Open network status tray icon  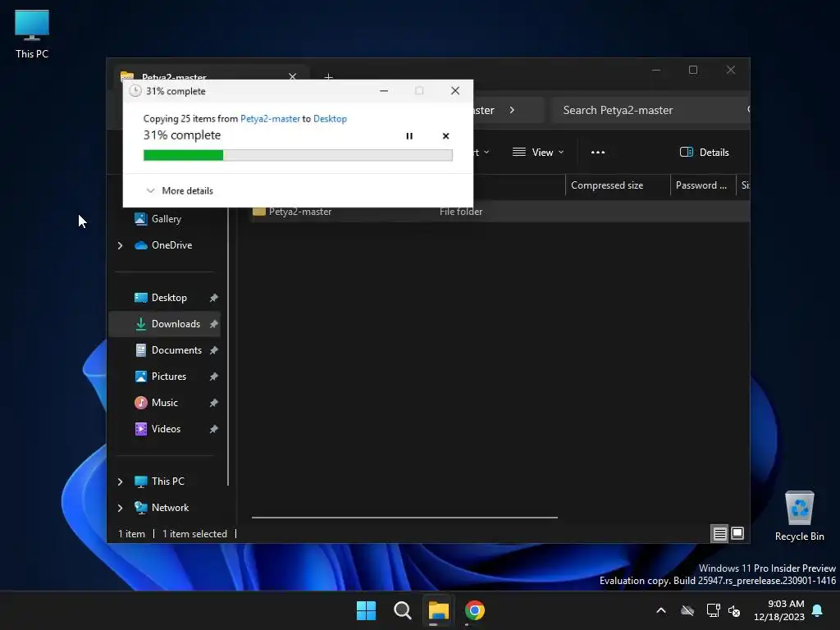point(713,610)
